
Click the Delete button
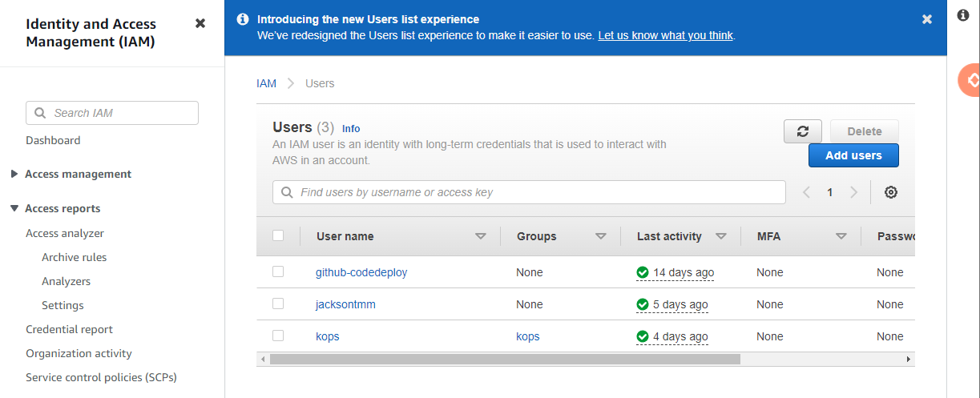(865, 131)
